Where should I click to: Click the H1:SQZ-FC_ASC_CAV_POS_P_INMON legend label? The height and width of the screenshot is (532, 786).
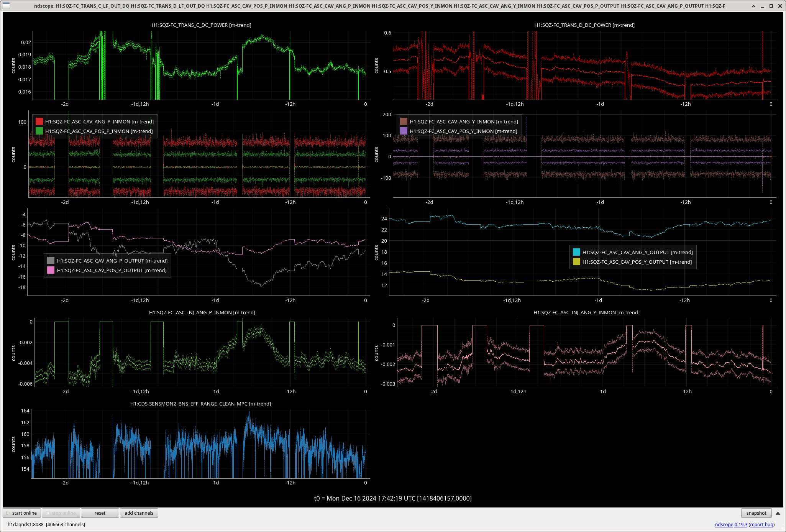(x=99, y=131)
